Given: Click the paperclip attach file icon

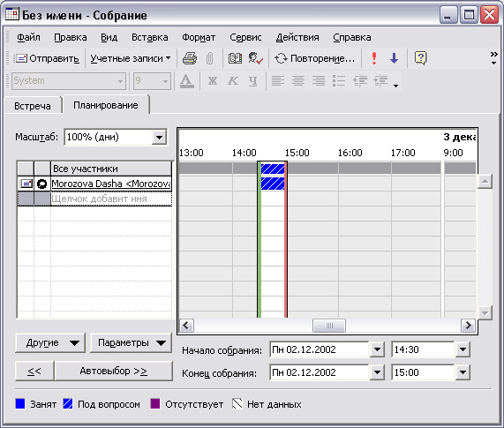Looking at the screenshot, I should 209,58.
